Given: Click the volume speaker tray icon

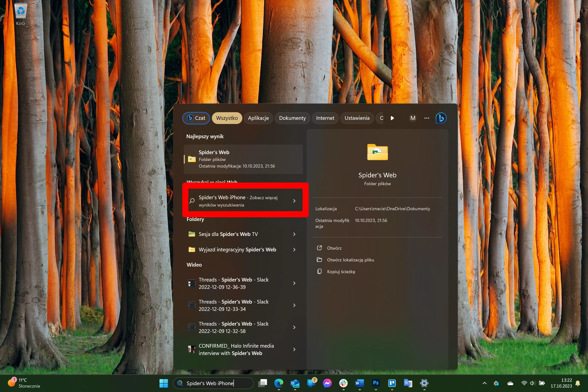Looking at the screenshot, I should (x=532, y=383).
